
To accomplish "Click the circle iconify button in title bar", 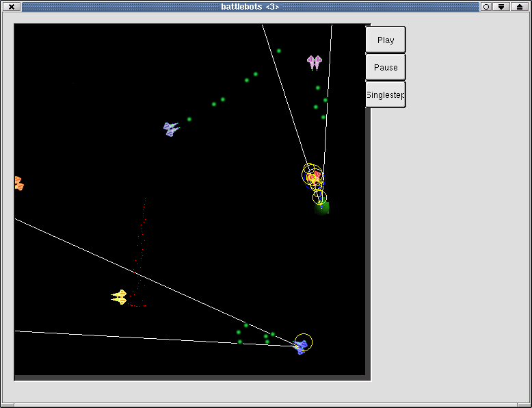I will (486, 7).
